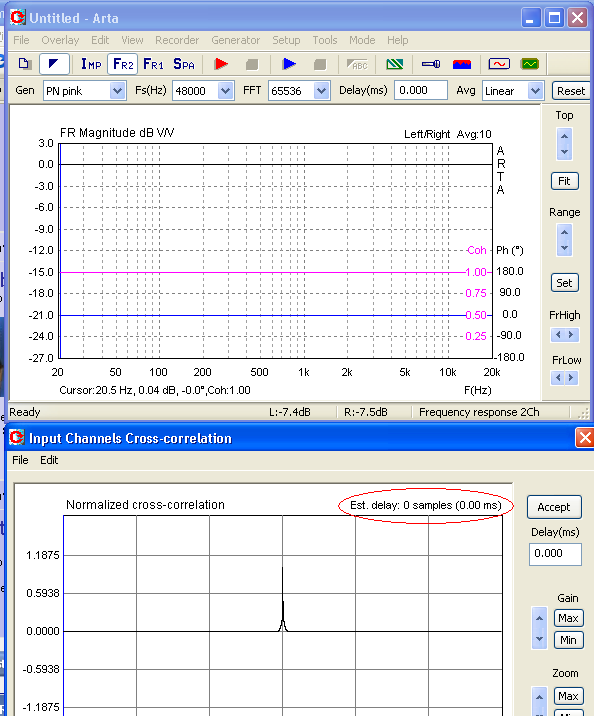Viewport: 594px width, 716px height.
Task: Toggle the signal generator toolbar icon
Action: click(x=54, y=64)
